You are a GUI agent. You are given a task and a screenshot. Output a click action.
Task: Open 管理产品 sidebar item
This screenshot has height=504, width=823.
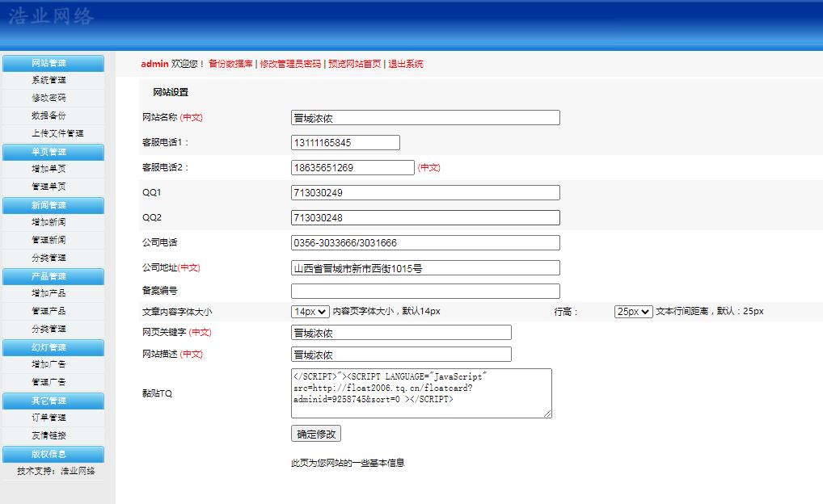point(49,311)
